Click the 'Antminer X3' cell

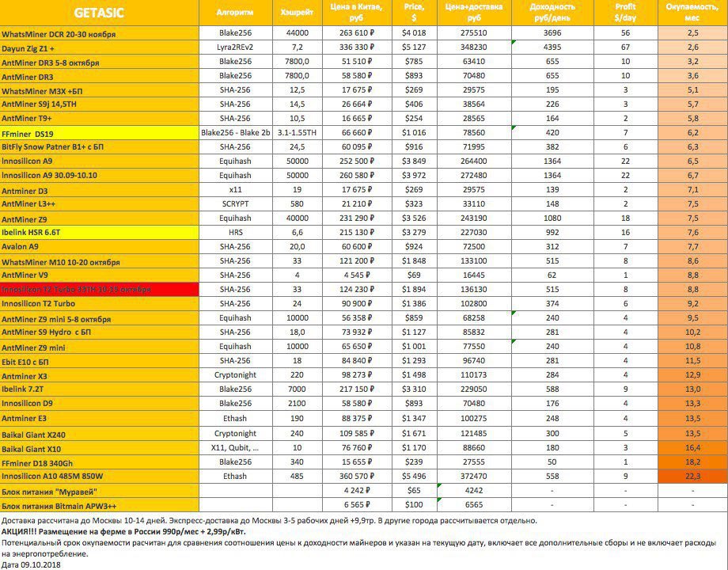point(100,376)
